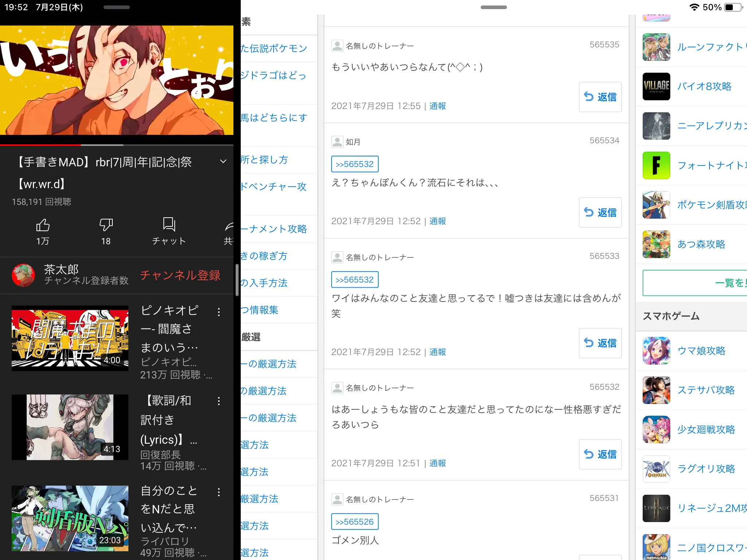
Task: Open ルーンファクトリー guide icon
Action: (x=657, y=47)
